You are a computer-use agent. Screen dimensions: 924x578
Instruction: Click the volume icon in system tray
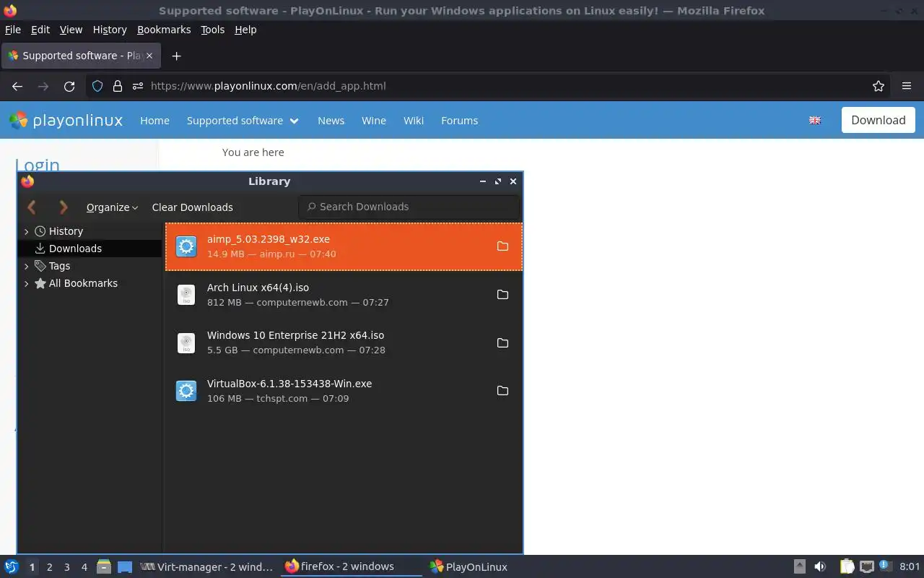click(x=820, y=566)
